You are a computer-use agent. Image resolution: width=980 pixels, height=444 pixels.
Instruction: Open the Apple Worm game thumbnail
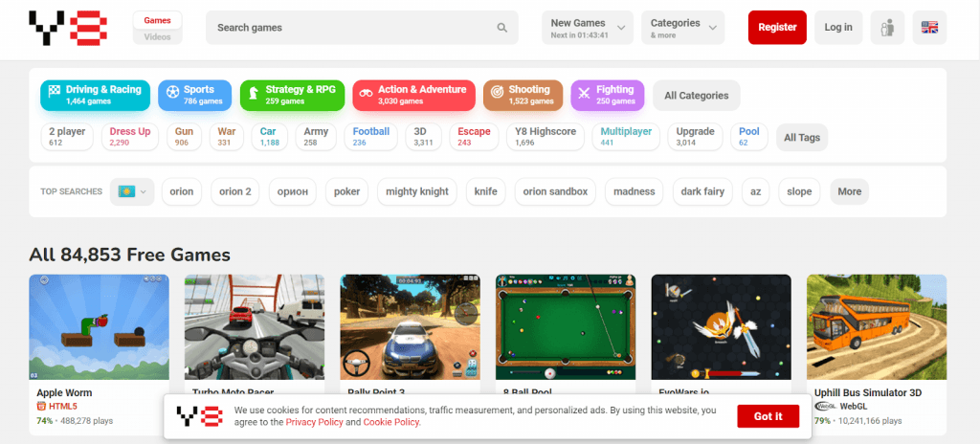(99, 327)
